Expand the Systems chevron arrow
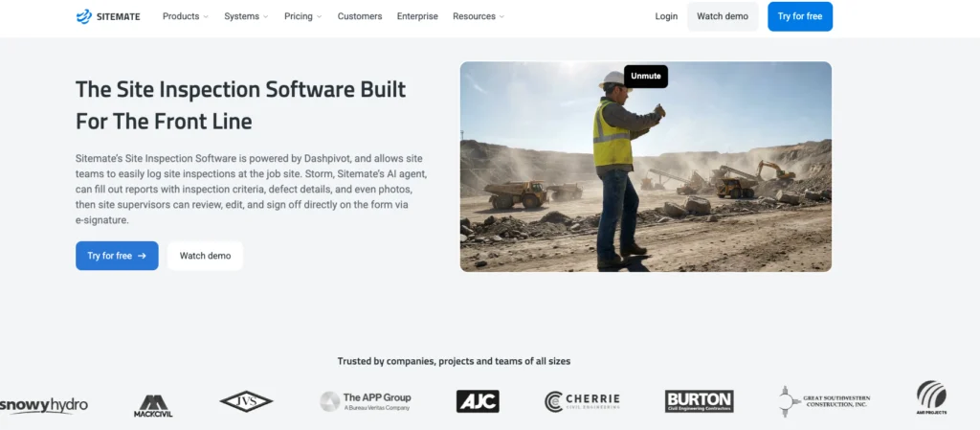 click(266, 17)
